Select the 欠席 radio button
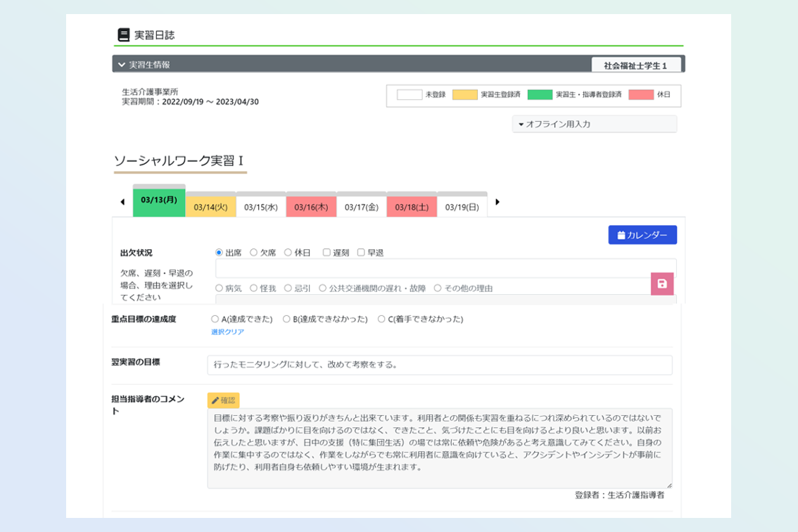 (x=254, y=253)
